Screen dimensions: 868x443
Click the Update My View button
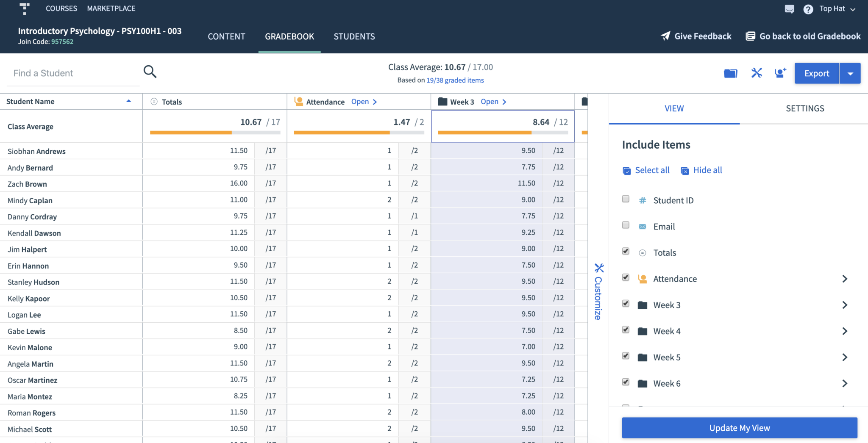coord(740,428)
